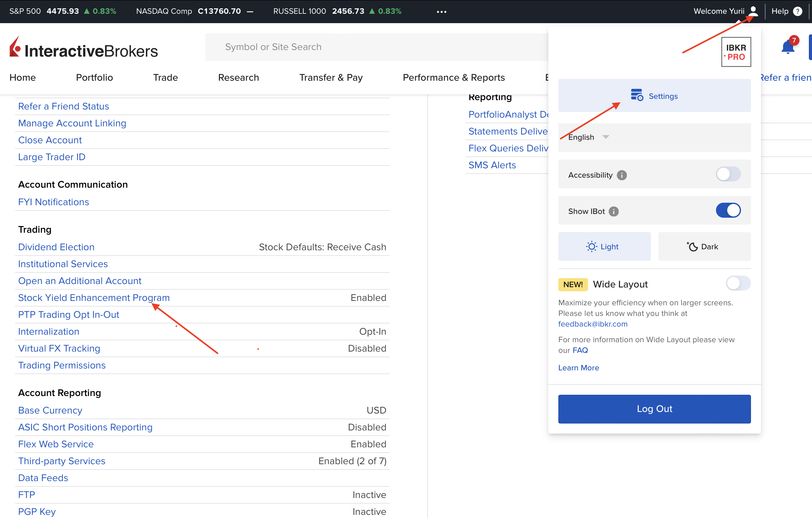Open the notifications bell icon
Image resolution: width=812 pixels, height=518 pixels.
pos(788,47)
